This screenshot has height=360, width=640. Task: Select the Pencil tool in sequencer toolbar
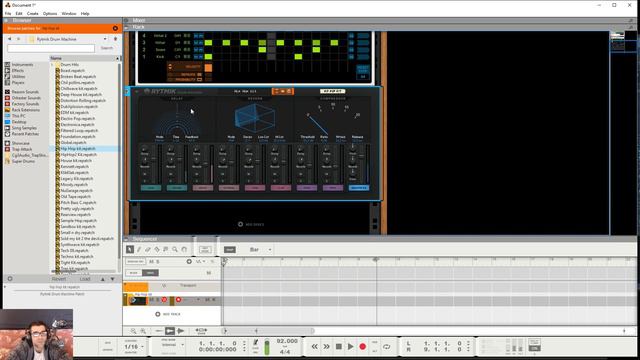[139, 249]
